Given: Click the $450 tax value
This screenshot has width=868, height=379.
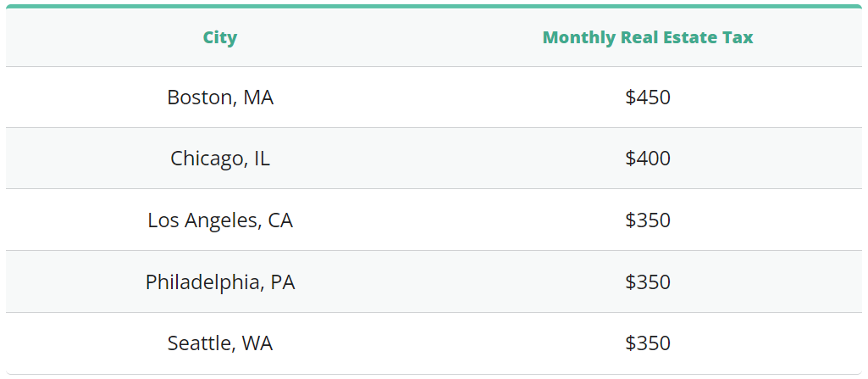Looking at the screenshot, I should coord(648,98).
